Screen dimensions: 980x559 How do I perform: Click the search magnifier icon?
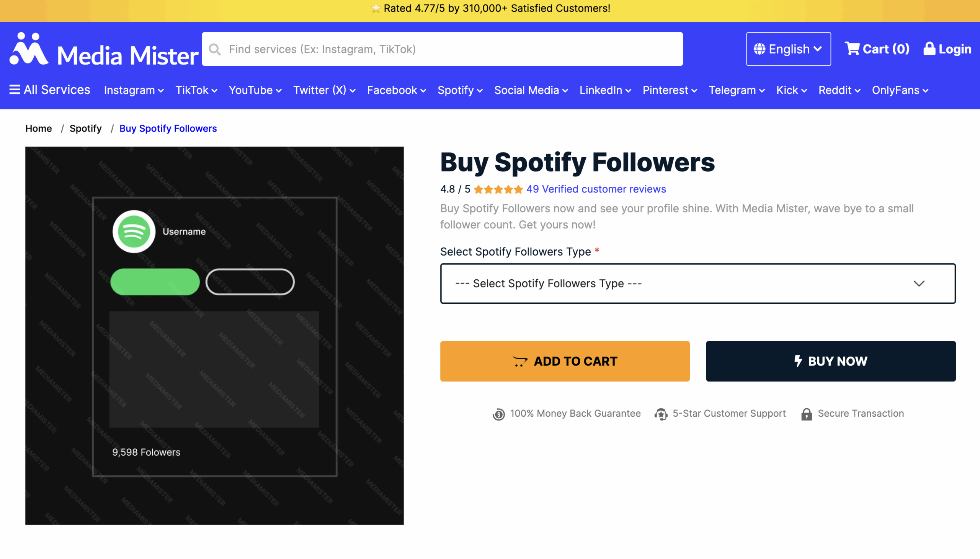(215, 49)
